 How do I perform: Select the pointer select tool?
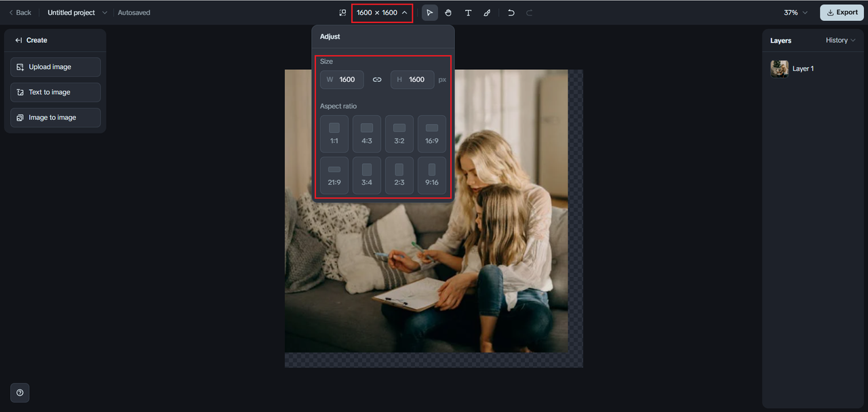(430, 13)
